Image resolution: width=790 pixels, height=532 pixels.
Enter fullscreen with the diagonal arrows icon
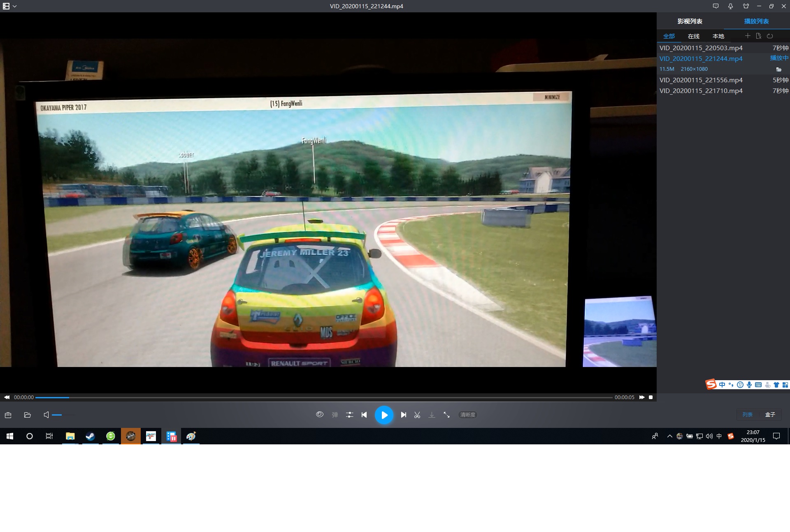point(446,415)
